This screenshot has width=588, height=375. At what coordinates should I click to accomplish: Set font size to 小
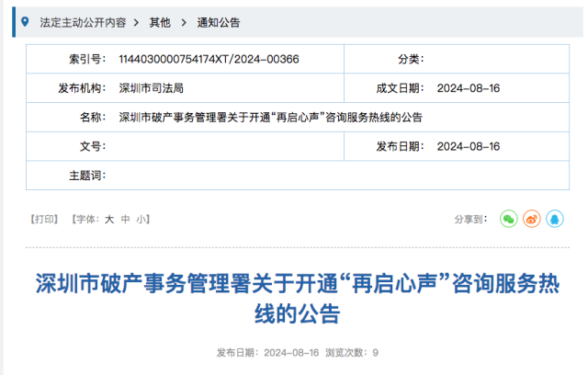coord(141,219)
